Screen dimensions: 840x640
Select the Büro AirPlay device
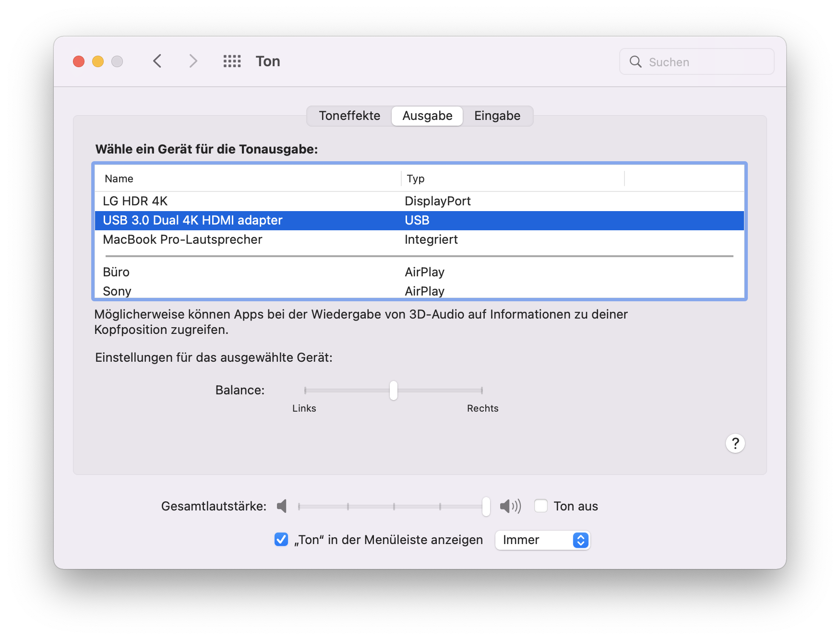[x=116, y=272]
